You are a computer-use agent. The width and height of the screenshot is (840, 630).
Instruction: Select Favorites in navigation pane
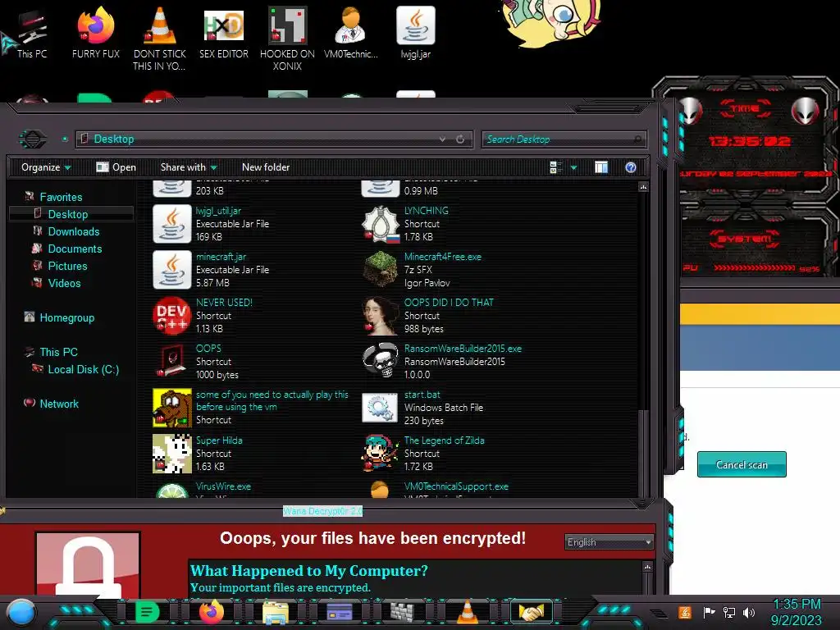click(61, 197)
